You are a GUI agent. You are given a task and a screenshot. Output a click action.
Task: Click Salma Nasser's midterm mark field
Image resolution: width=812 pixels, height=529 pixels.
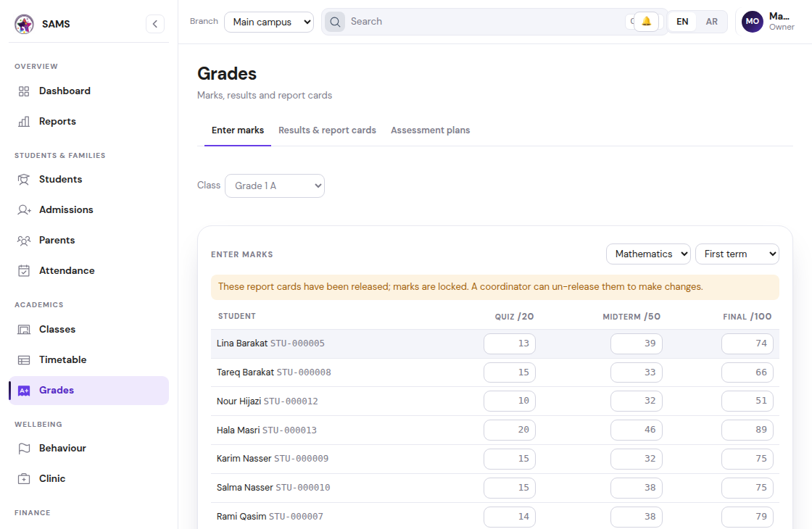click(637, 488)
